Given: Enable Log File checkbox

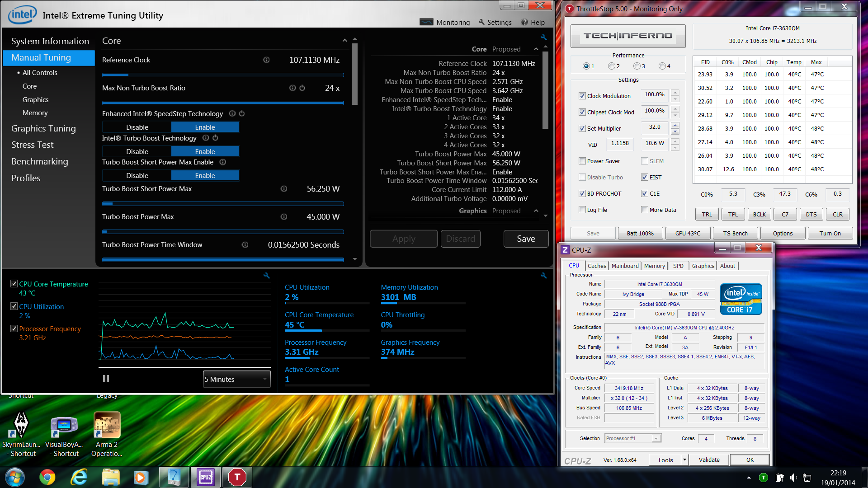Looking at the screenshot, I should click(x=582, y=210).
